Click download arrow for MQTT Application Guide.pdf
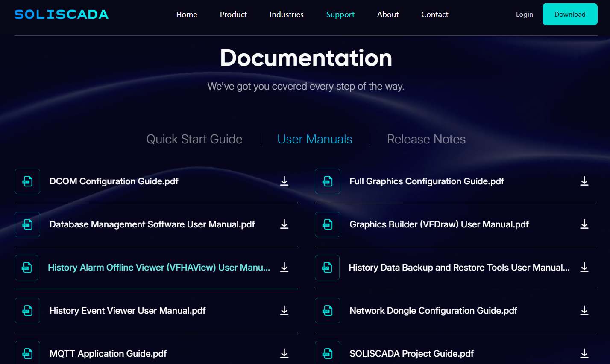This screenshot has width=610, height=364. tap(284, 353)
